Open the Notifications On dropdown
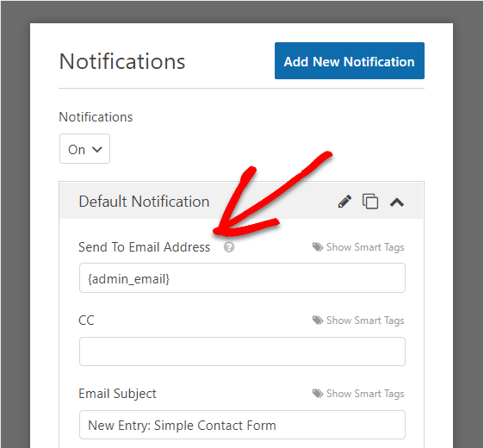This screenshot has width=484, height=448. (84, 149)
